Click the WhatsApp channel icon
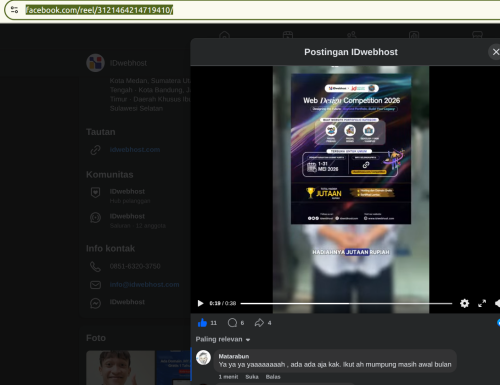Image resolution: width=500 pixels, height=385 pixels. tap(95, 218)
